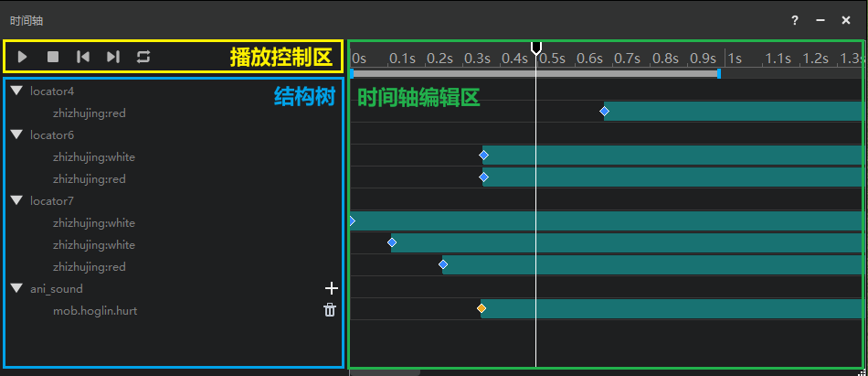
Task: Click the orange keyframe on the mob.hoglin.hurt track
Action: click(482, 309)
